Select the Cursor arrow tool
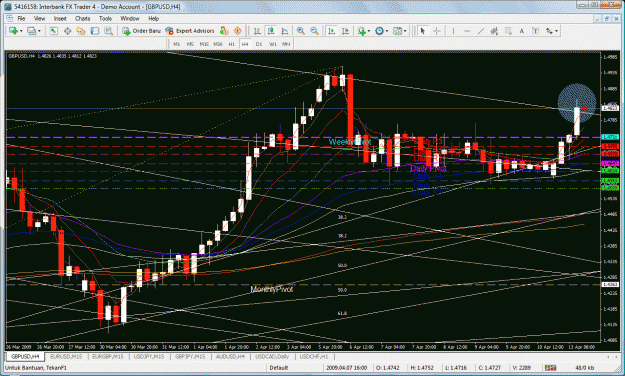Image resolution: width=625 pixels, height=376 pixels. click(423, 31)
